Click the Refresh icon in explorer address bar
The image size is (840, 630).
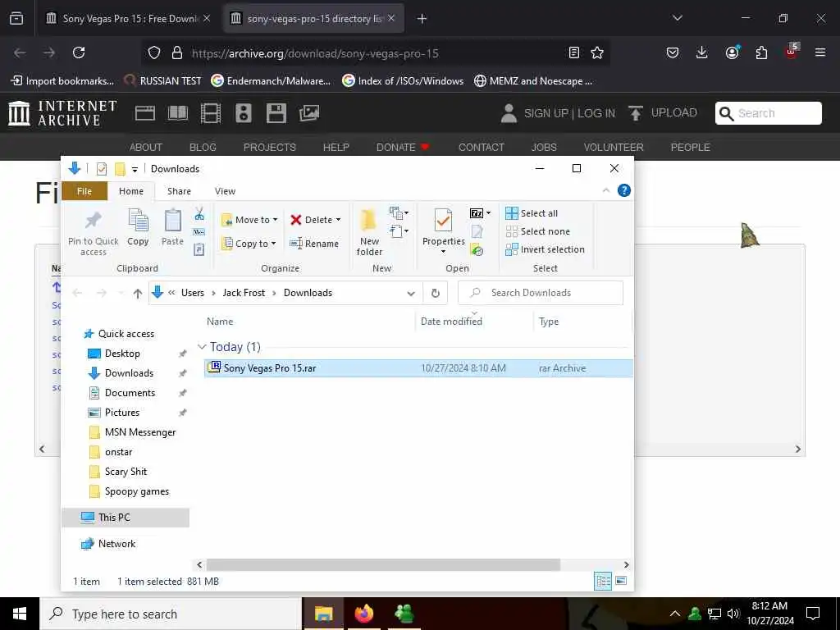coord(435,293)
